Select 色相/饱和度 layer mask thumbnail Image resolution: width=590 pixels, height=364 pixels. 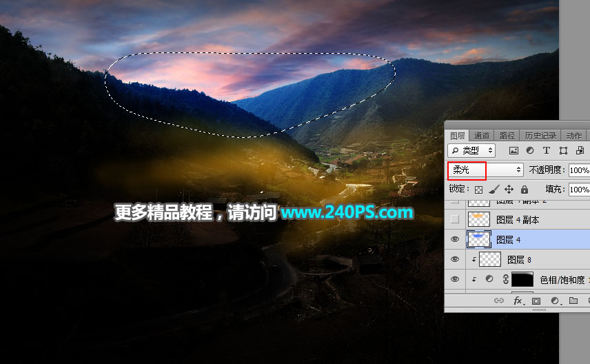(x=522, y=279)
